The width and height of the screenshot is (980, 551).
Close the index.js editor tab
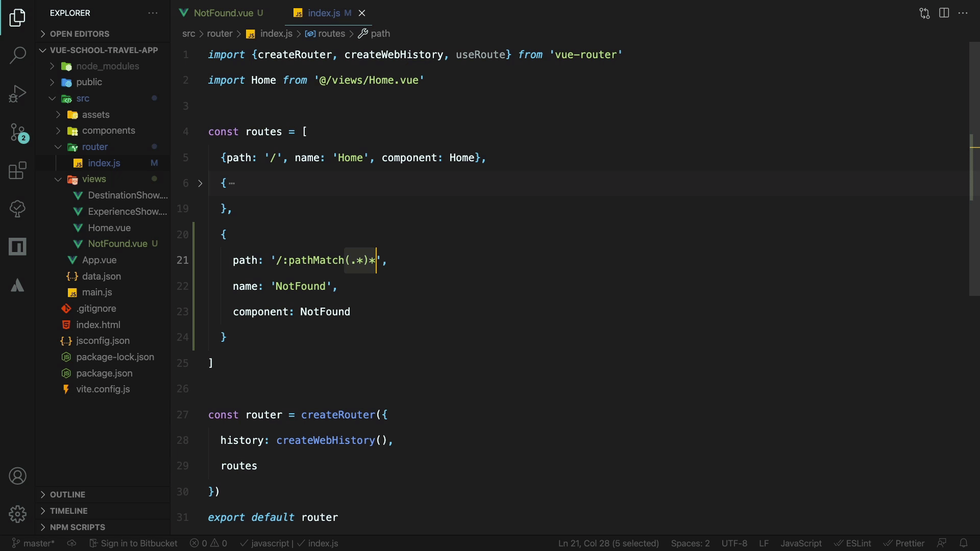[362, 13]
